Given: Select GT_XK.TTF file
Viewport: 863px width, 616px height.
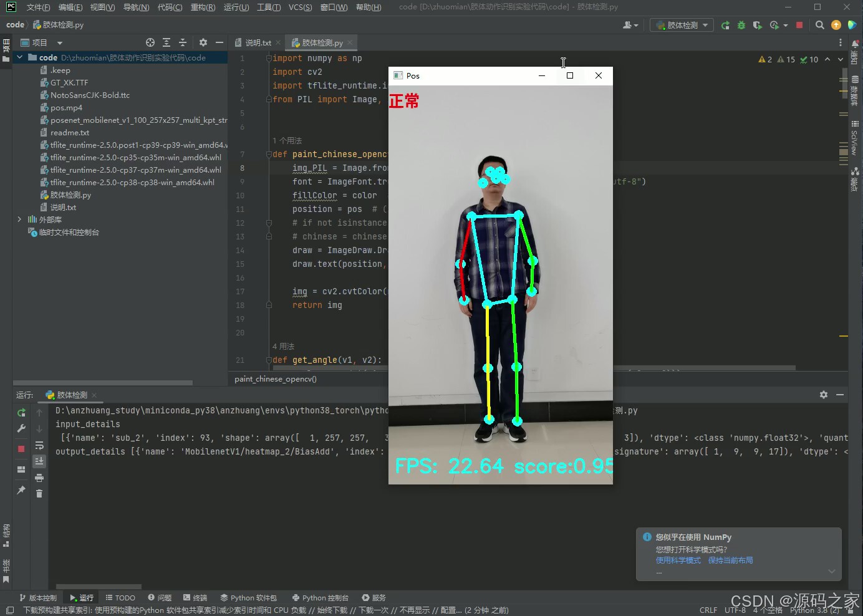Looking at the screenshot, I should pyautogui.click(x=69, y=82).
